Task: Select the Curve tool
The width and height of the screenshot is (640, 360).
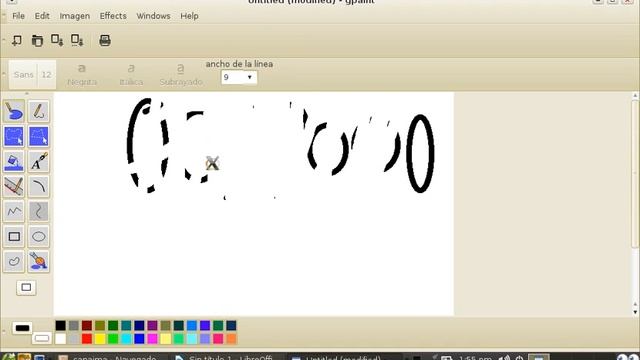Action: coord(39,211)
